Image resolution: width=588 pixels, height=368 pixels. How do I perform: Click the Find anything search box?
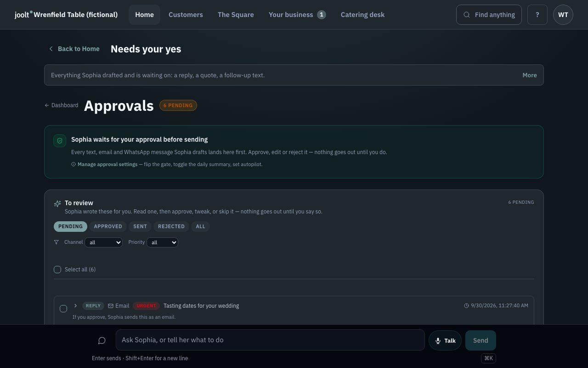(x=489, y=15)
